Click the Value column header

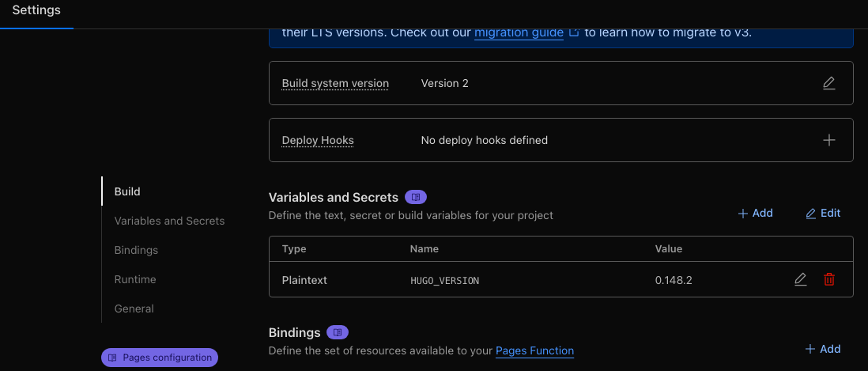(x=669, y=249)
